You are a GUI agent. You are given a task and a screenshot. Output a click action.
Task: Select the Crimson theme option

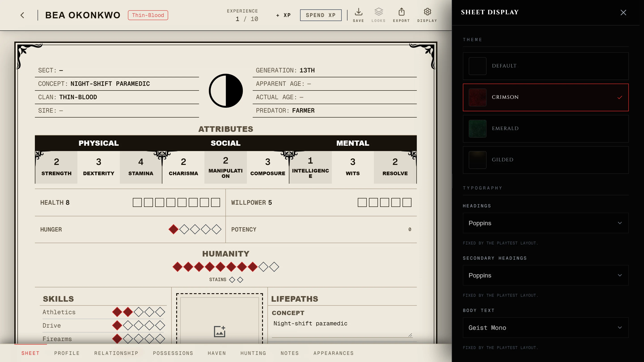point(546,97)
